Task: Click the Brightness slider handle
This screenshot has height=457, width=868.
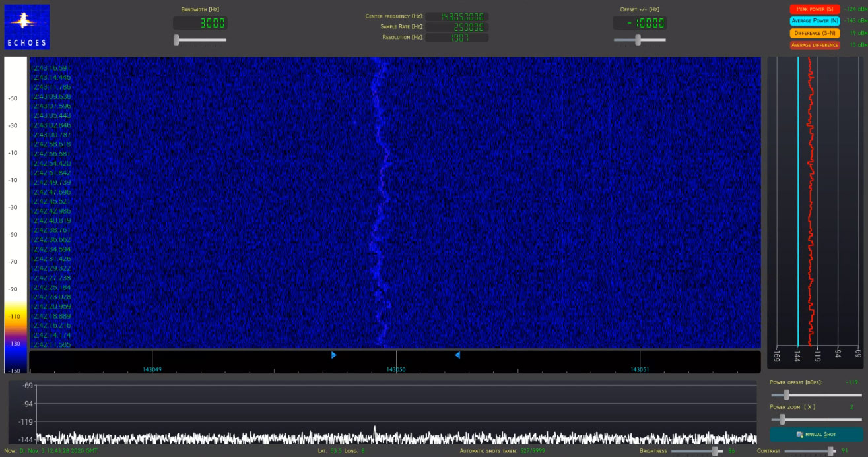Action: tap(714, 451)
